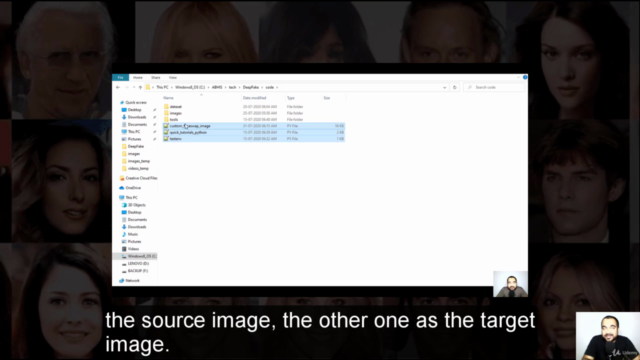Image resolution: width=640 pixels, height=360 pixels.
Task: Open the File menu tab
Action: point(120,78)
